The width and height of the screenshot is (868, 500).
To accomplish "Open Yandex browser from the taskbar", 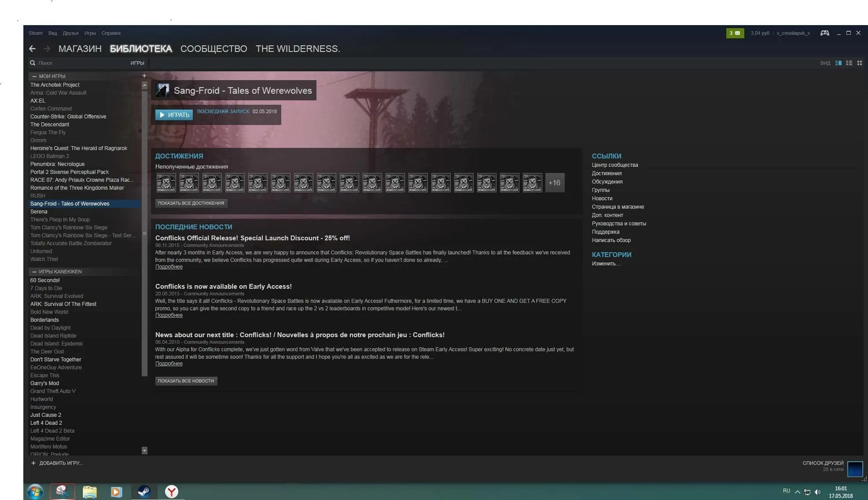I will (171, 491).
